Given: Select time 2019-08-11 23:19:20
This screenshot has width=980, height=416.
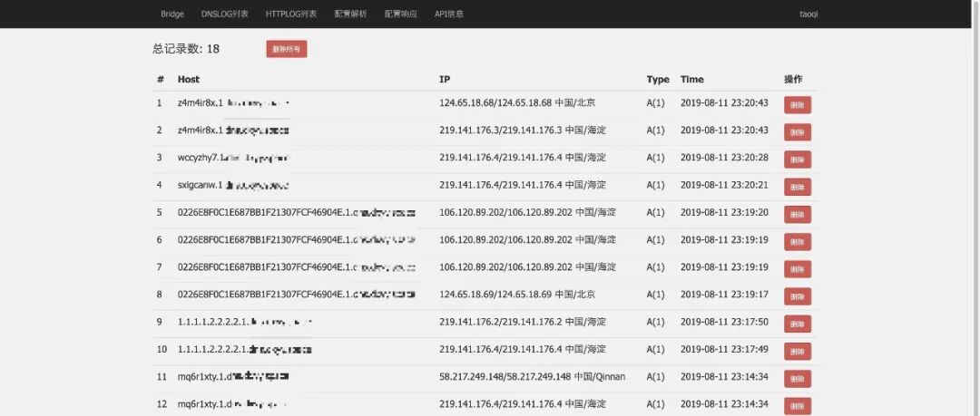Looking at the screenshot, I should coord(724,212).
